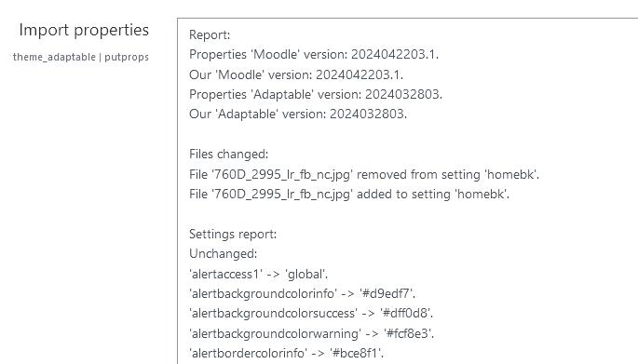Click the 'Files changed:' heading line
Screen dimensions: 638x364
229,155
